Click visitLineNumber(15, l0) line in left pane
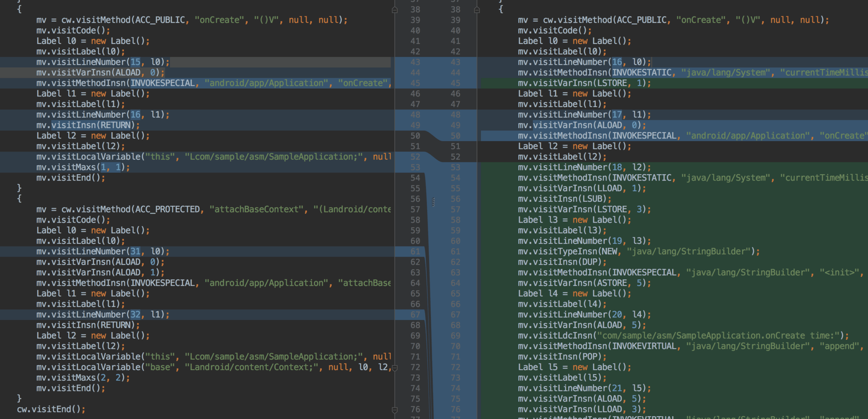 (103, 62)
